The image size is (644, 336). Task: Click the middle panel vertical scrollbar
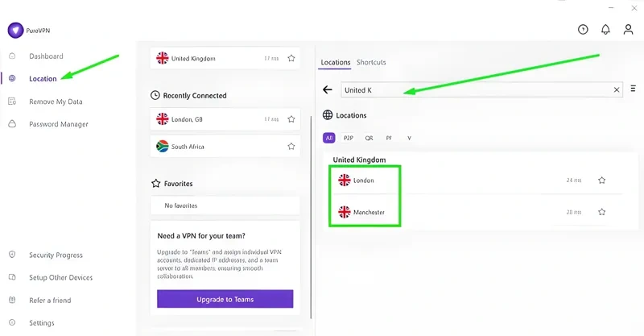click(x=311, y=217)
